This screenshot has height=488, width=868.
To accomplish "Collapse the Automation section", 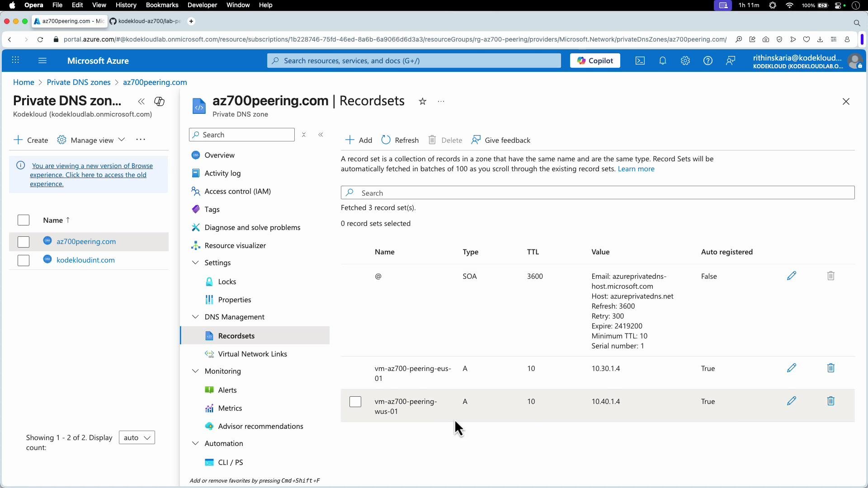I will pyautogui.click(x=195, y=443).
